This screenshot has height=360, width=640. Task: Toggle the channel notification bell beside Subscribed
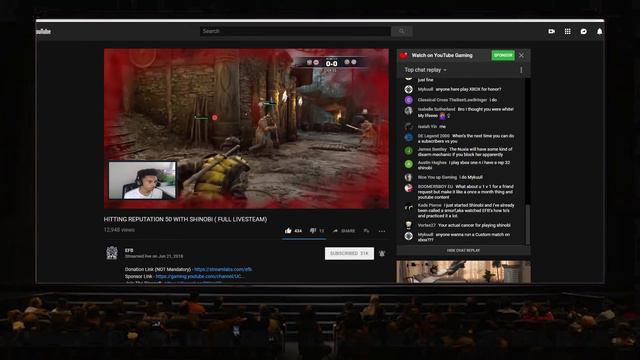[x=382, y=253]
